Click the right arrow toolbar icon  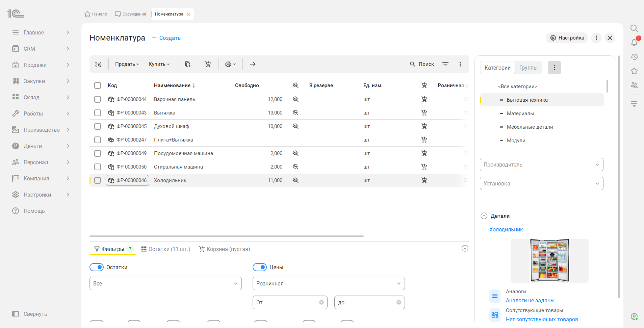253,64
